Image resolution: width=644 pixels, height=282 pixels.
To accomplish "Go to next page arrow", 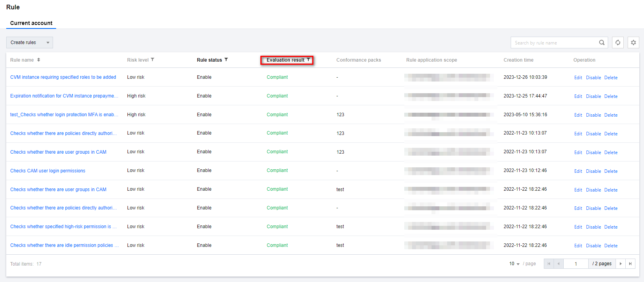I will pyautogui.click(x=621, y=264).
